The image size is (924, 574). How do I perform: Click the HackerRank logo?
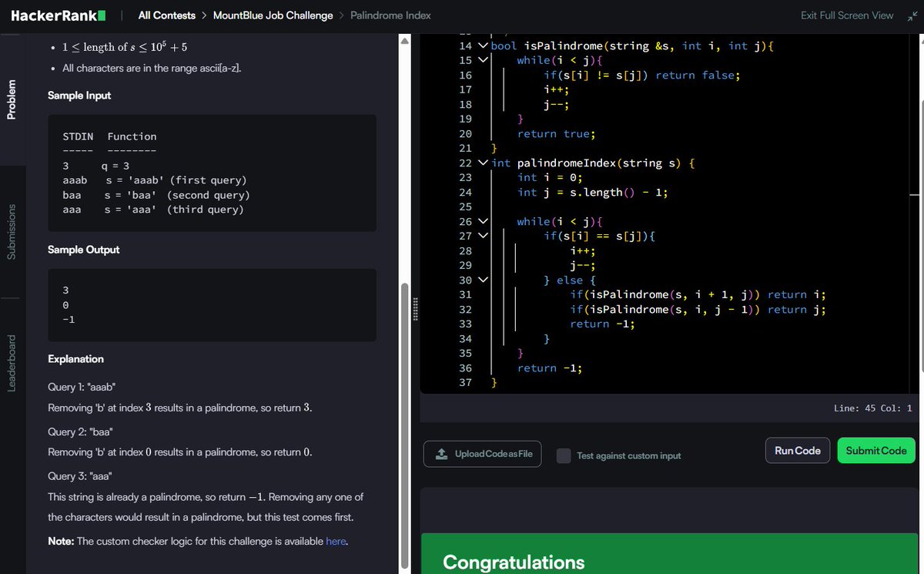(x=59, y=15)
